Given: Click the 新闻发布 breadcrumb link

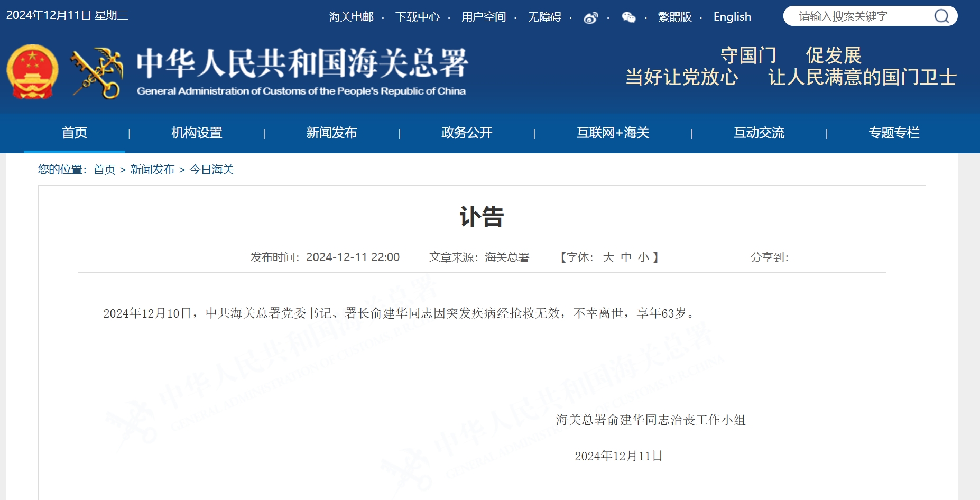Looking at the screenshot, I should (152, 170).
